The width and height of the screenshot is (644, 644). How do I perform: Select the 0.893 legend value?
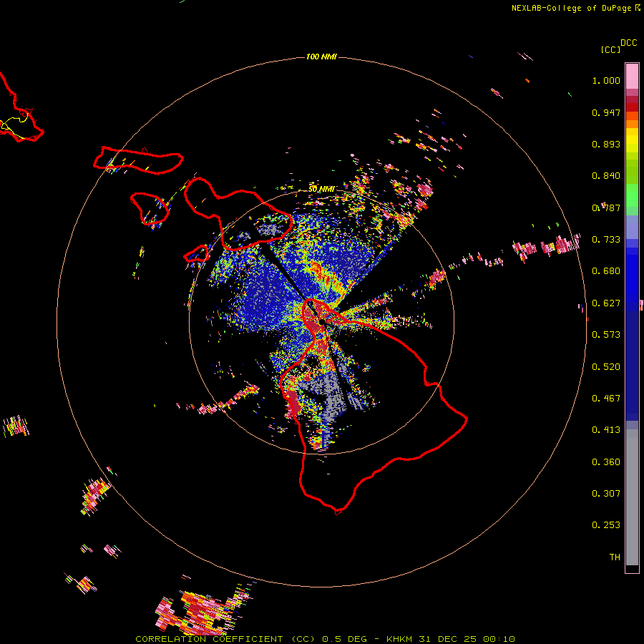[x=606, y=144]
